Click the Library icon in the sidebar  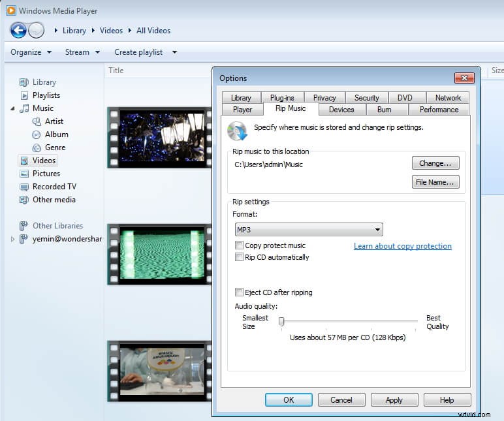[24, 82]
